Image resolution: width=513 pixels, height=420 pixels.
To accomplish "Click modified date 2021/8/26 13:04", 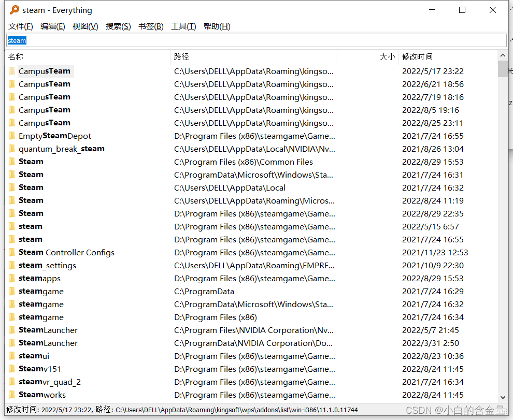I will pos(433,149).
